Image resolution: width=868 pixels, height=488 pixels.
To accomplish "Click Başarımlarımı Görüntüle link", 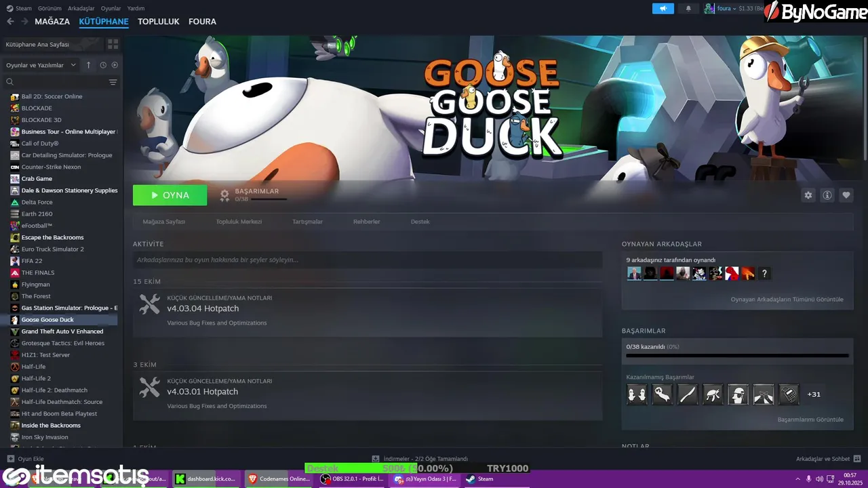I will pyautogui.click(x=810, y=420).
